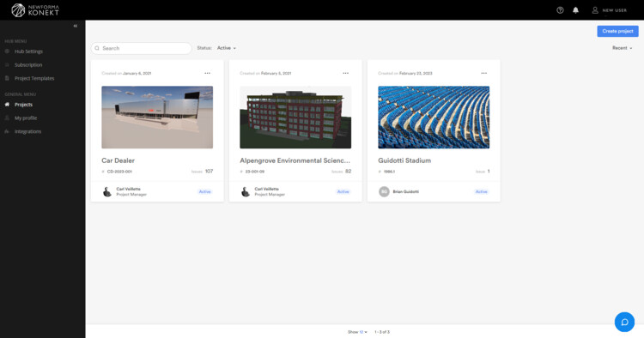Open notifications bell icon
Image resolution: width=644 pixels, height=338 pixels.
(575, 10)
